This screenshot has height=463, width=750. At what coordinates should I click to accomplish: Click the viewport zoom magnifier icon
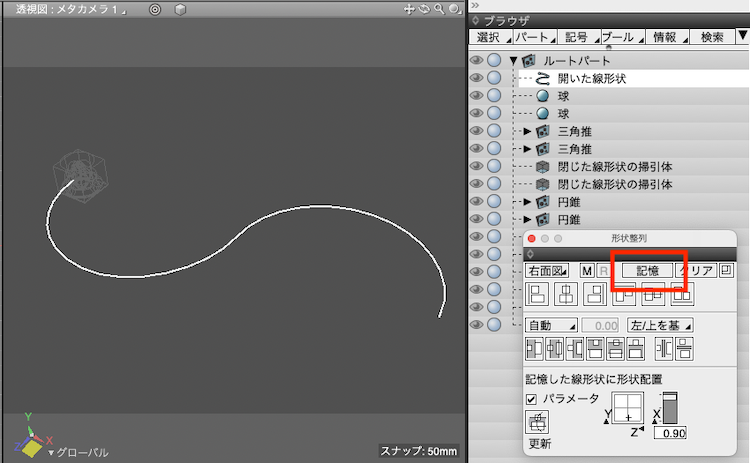pyautogui.click(x=439, y=9)
